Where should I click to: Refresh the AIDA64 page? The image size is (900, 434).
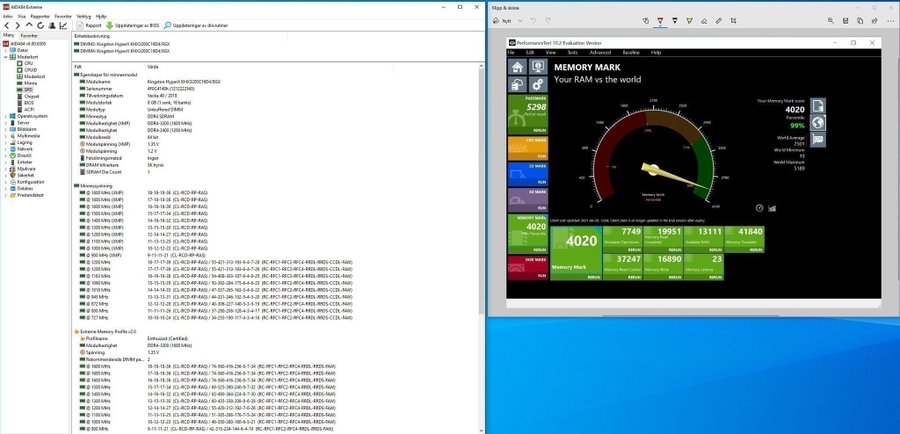point(40,25)
